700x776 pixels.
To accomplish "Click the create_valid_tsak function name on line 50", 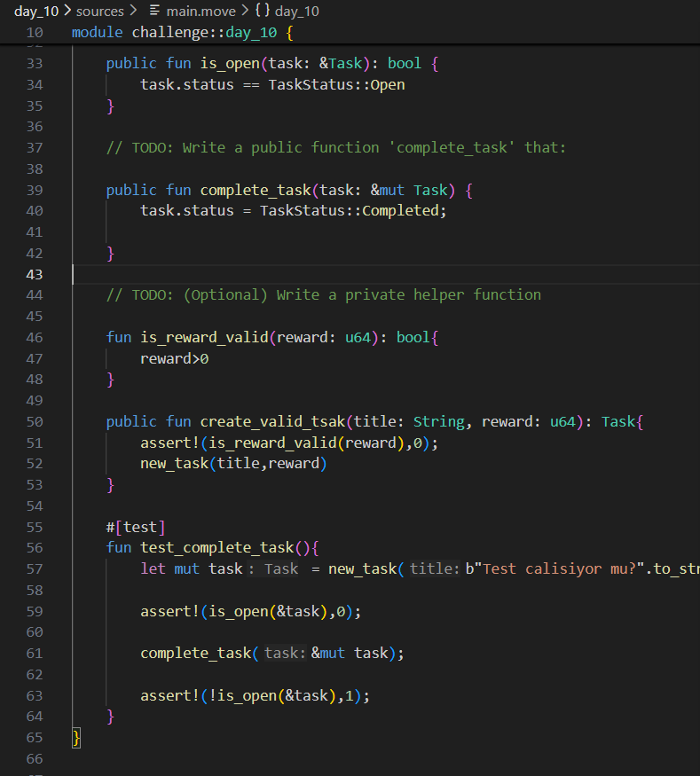I will point(272,422).
